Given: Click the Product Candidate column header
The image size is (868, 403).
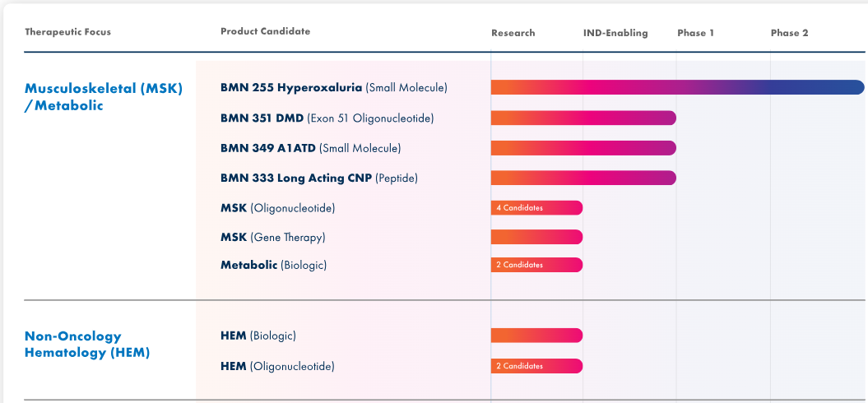Looking at the screenshot, I should (265, 31).
